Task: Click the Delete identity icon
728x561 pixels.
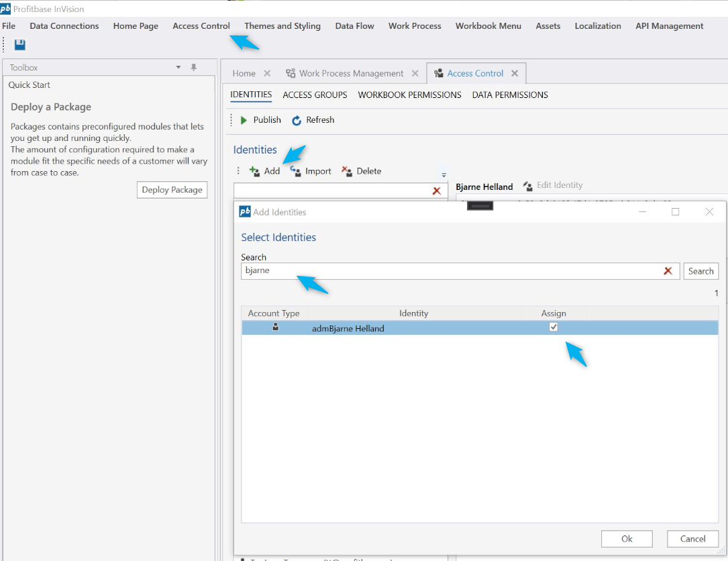Action: pyautogui.click(x=347, y=171)
